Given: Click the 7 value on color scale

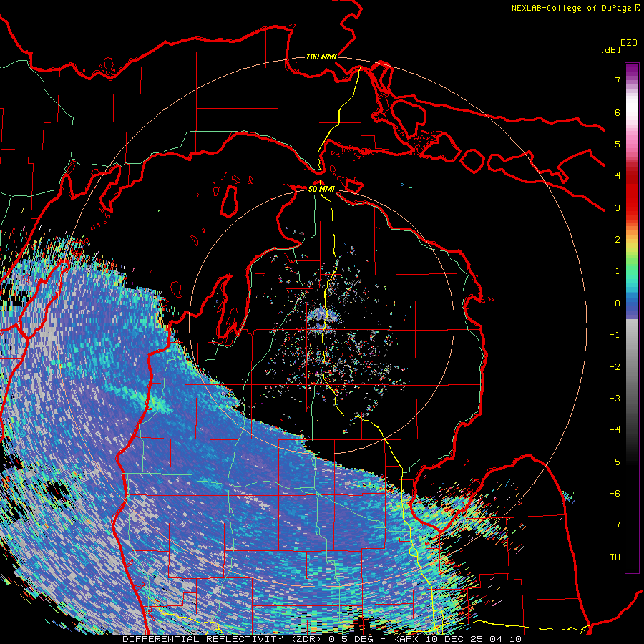Looking at the screenshot, I should click(618, 80).
